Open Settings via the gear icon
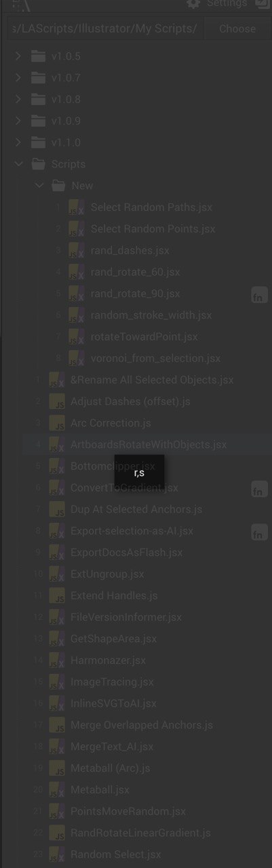Viewport: 272px width, 868px height. click(x=194, y=3)
